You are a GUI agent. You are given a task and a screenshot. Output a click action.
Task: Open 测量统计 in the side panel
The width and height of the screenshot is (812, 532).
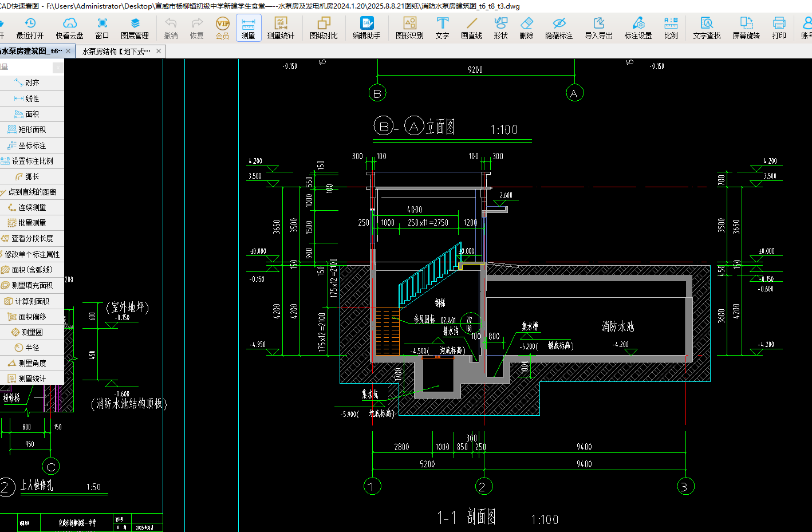[31, 379]
